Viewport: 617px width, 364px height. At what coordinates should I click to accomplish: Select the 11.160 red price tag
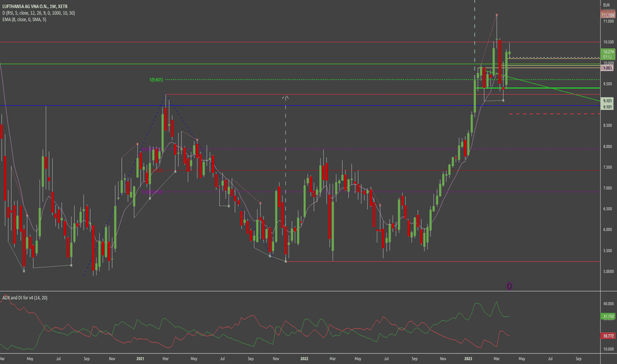point(608,15)
